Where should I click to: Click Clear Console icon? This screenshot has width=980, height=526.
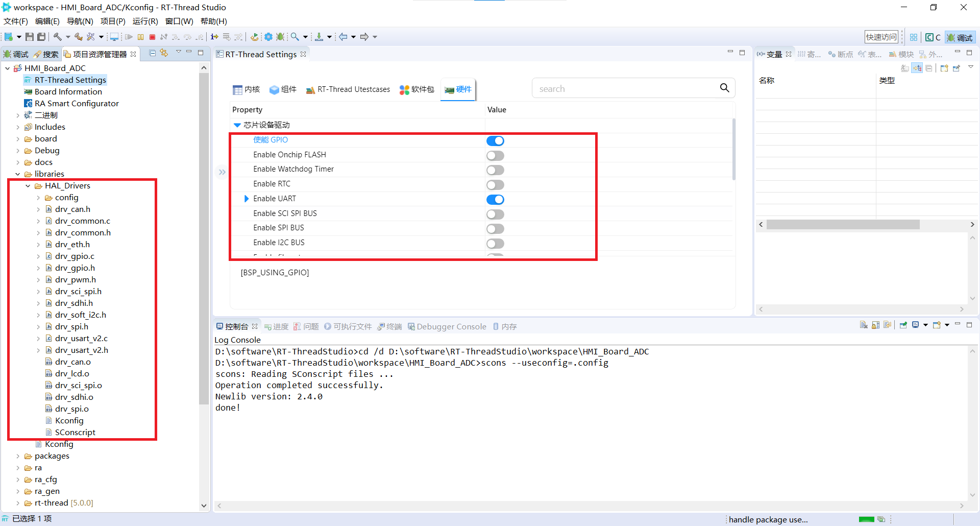tap(864, 325)
